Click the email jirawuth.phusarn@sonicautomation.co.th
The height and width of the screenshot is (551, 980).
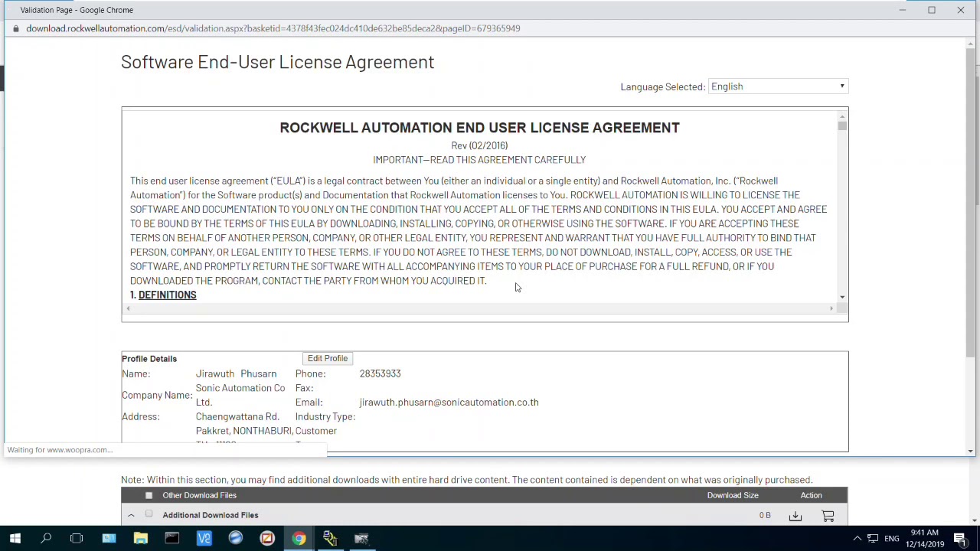449,402
